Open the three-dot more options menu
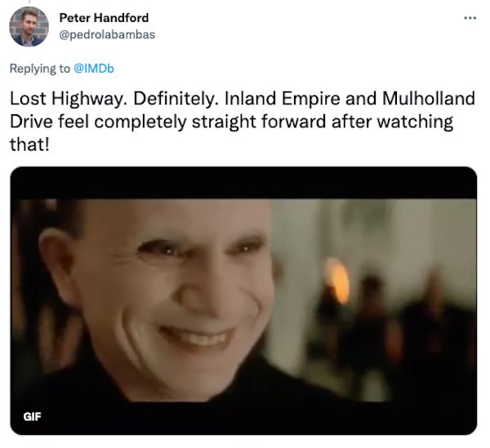Screen dimensions: 490x448 [x=470, y=18]
